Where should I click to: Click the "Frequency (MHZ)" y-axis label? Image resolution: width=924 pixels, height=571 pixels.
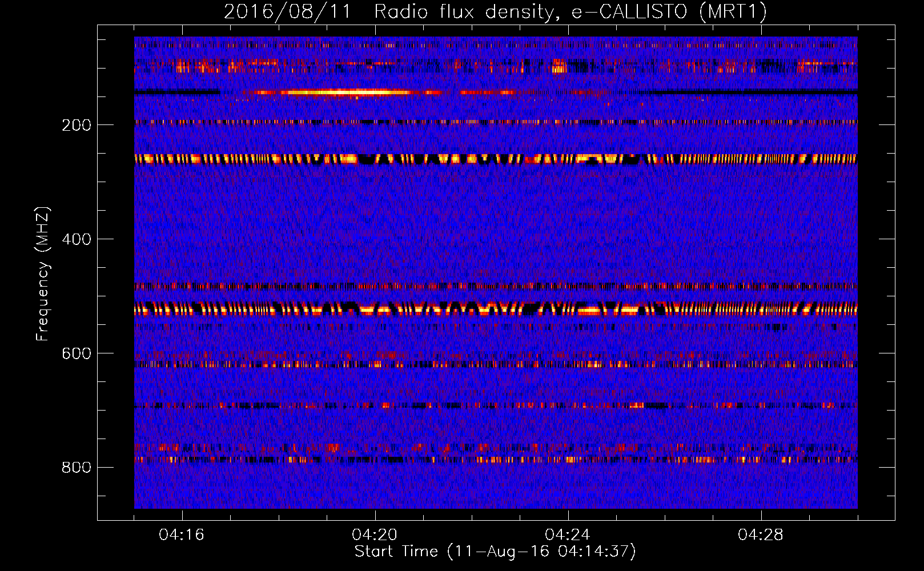pyautogui.click(x=43, y=274)
